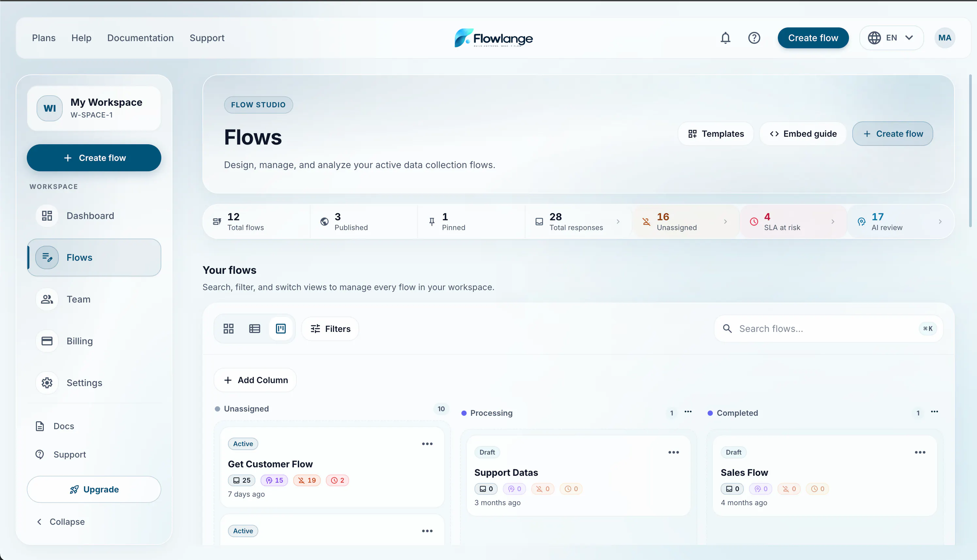Click the WI workspace avatar
Screen dimensions: 977x560
pos(50,108)
